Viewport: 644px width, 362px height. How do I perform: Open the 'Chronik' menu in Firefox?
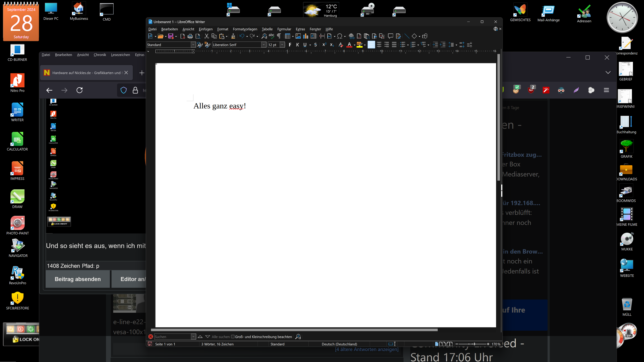pyautogui.click(x=100, y=55)
